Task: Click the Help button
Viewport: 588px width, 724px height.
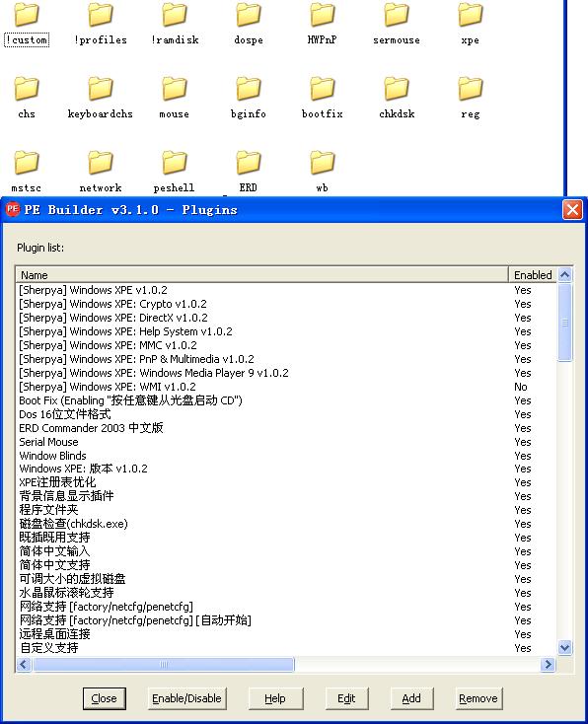Action: [x=276, y=698]
